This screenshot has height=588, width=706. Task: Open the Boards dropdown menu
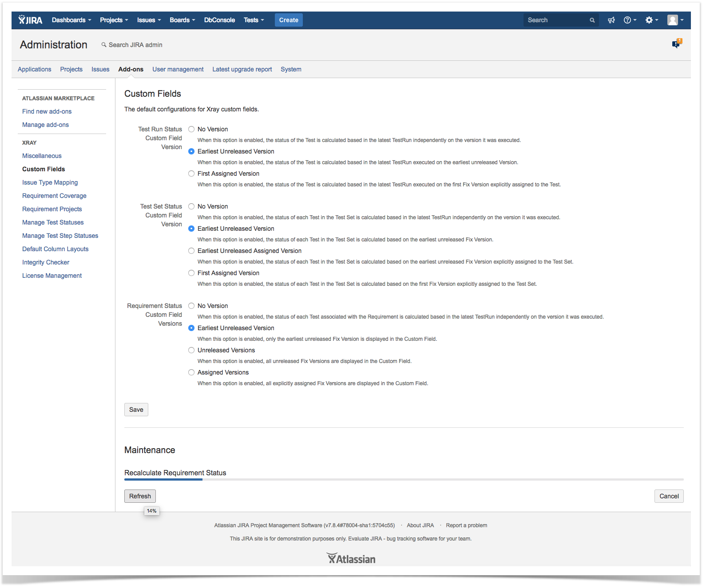tap(182, 20)
